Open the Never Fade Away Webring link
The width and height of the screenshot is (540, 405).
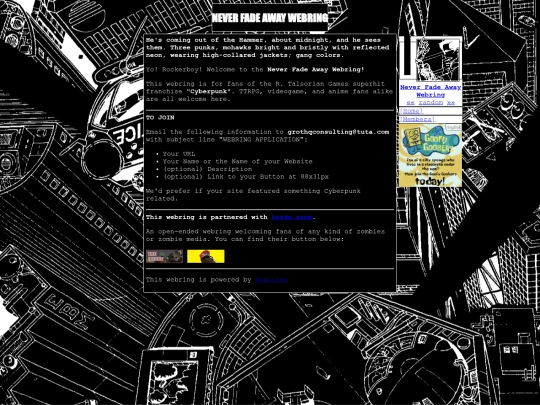click(x=430, y=91)
